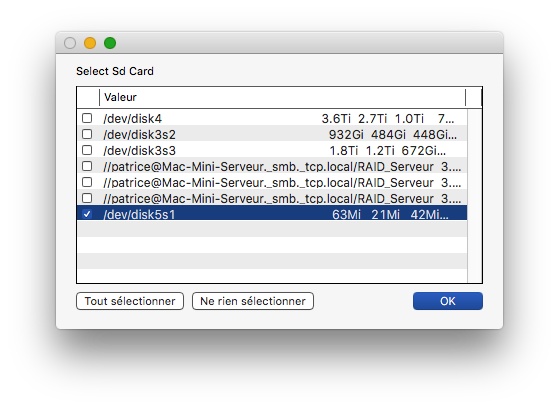The width and height of the screenshot is (559, 409).
Task: Confirm selection with the OK button
Action: pos(448,301)
